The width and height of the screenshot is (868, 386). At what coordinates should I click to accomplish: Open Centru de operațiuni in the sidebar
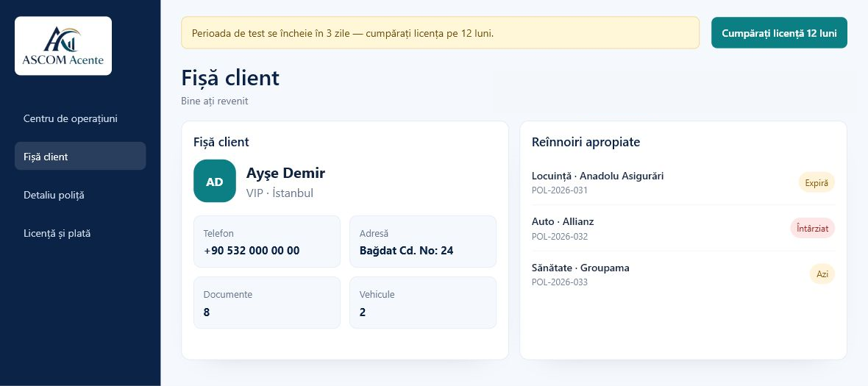pyautogui.click(x=80, y=118)
